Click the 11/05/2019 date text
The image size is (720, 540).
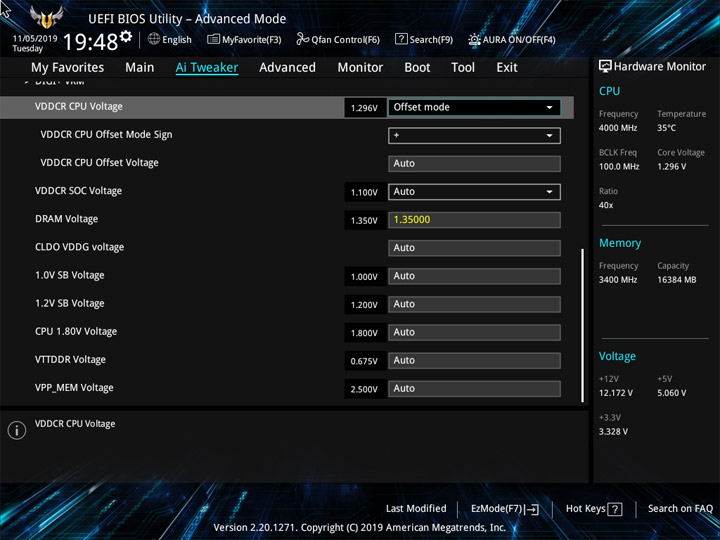coord(35,39)
